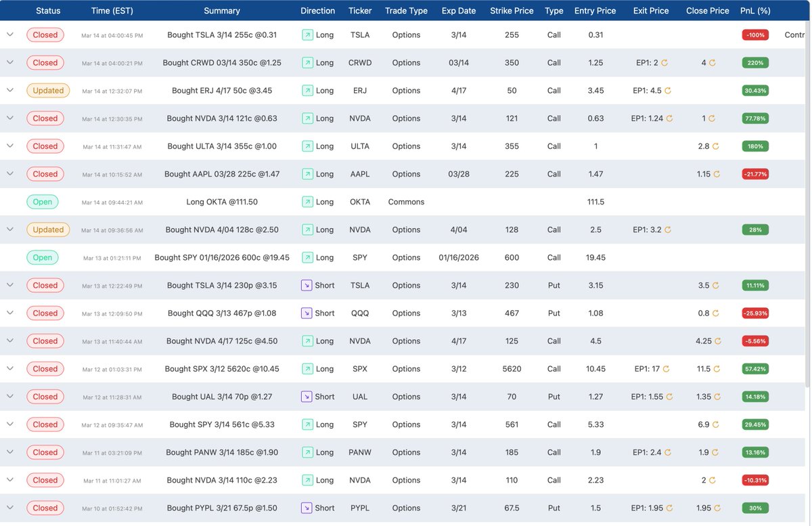Click refresh icon beside EP1: 1.24
Image resolution: width=812 pixels, height=526 pixels.
point(669,118)
